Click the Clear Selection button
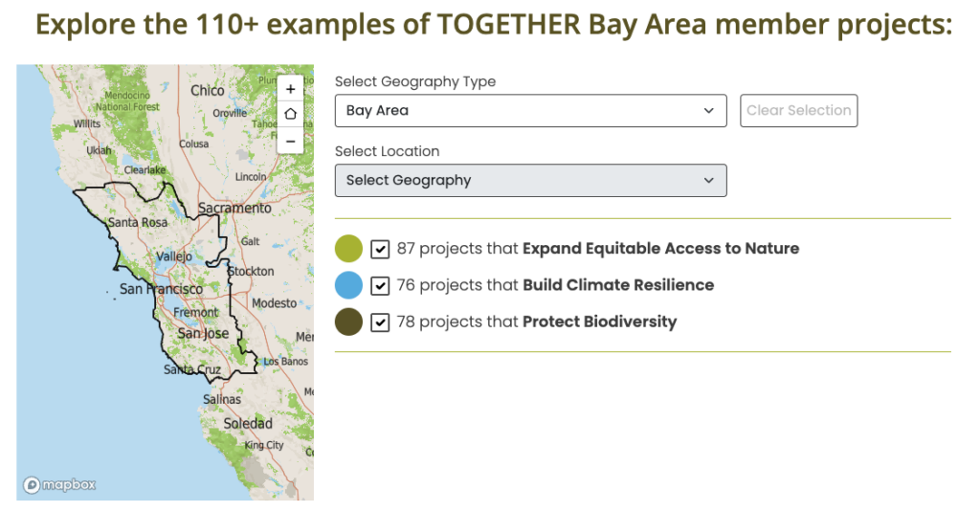The width and height of the screenshot is (980, 511). coord(799,111)
